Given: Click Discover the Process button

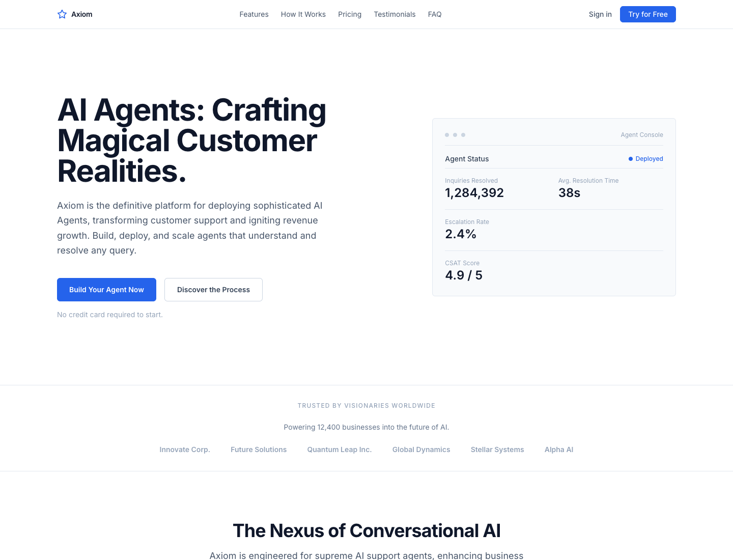Looking at the screenshot, I should (213, 290).
